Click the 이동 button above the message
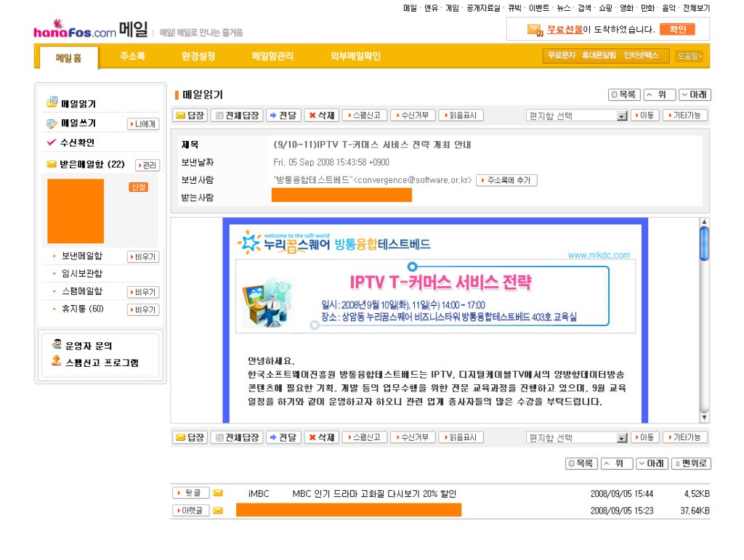The image size is (744, 560). 645,115
